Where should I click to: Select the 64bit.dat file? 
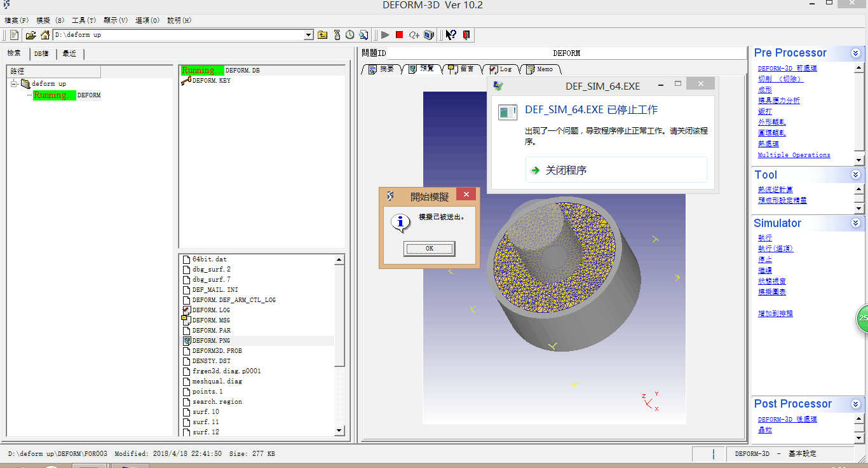205,259
